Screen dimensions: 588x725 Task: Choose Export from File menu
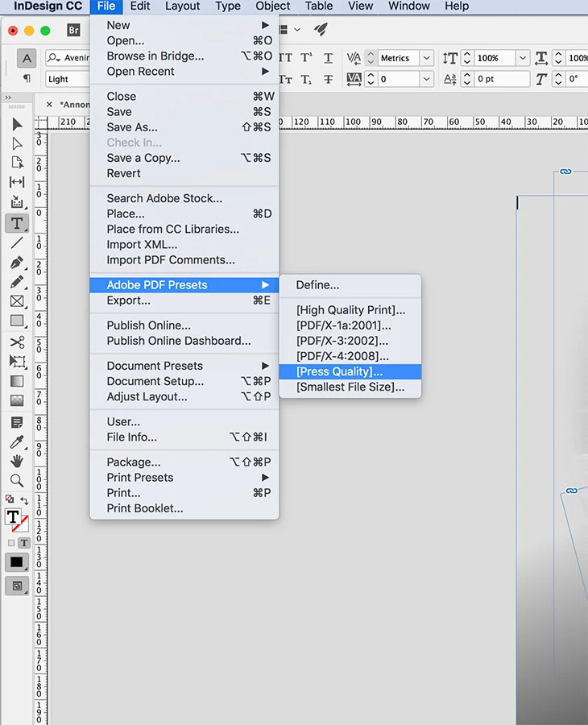184,300
